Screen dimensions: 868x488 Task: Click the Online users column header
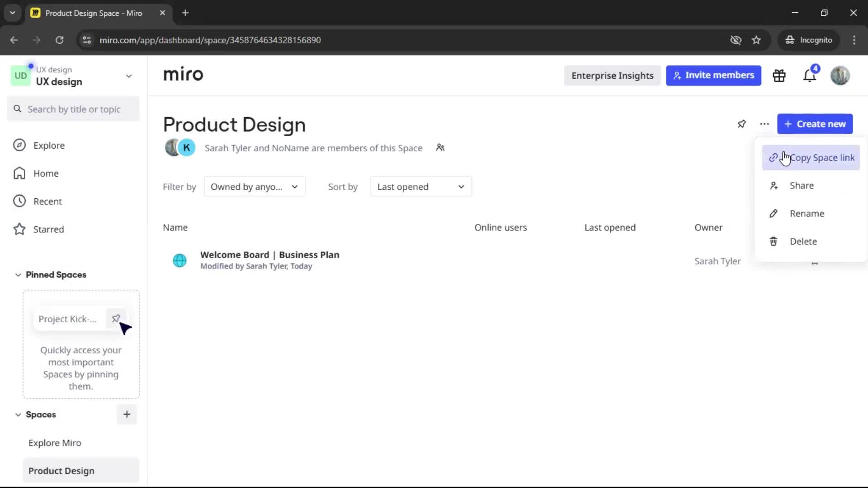500,228
